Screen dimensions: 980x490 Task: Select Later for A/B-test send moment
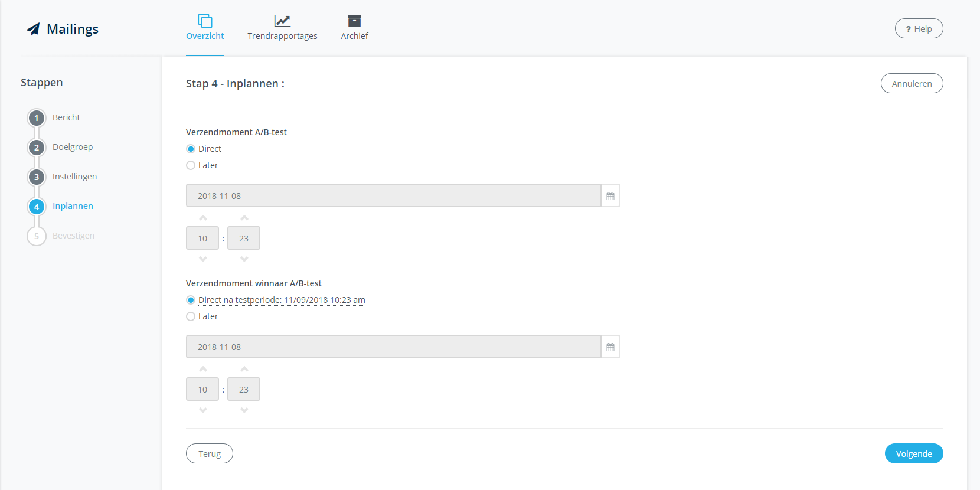coord(191,165)
